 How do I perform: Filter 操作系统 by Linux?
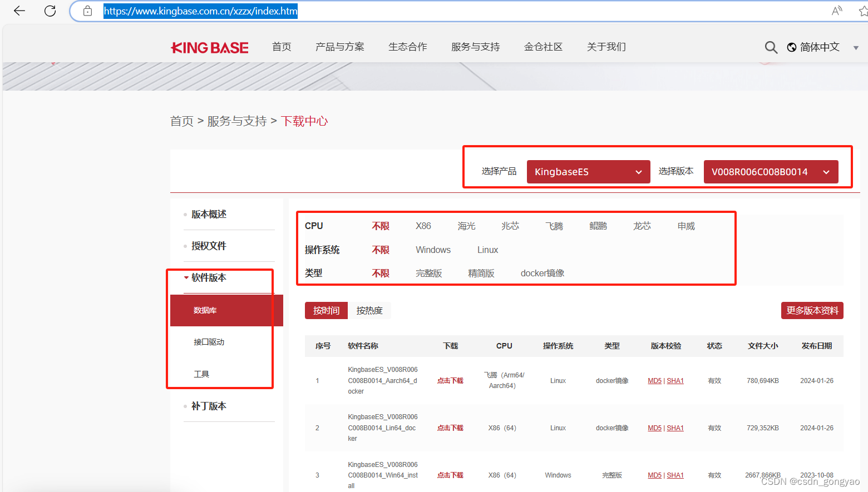point(488,250)
